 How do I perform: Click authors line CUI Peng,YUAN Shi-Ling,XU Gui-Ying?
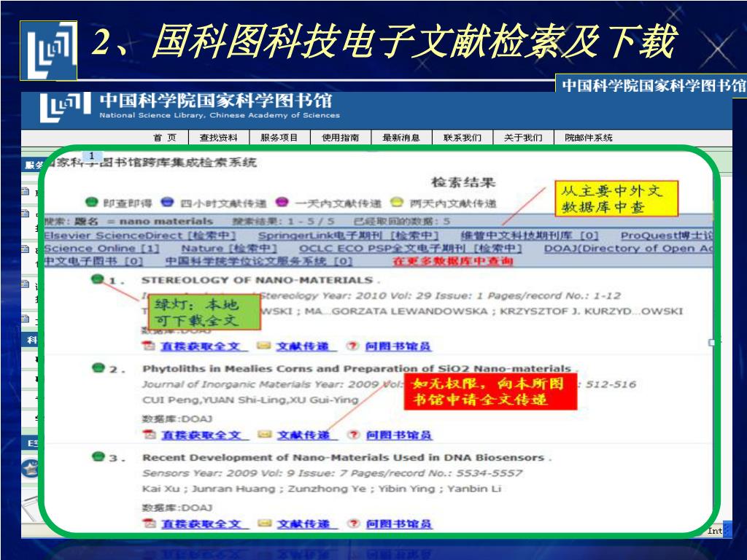250,400
